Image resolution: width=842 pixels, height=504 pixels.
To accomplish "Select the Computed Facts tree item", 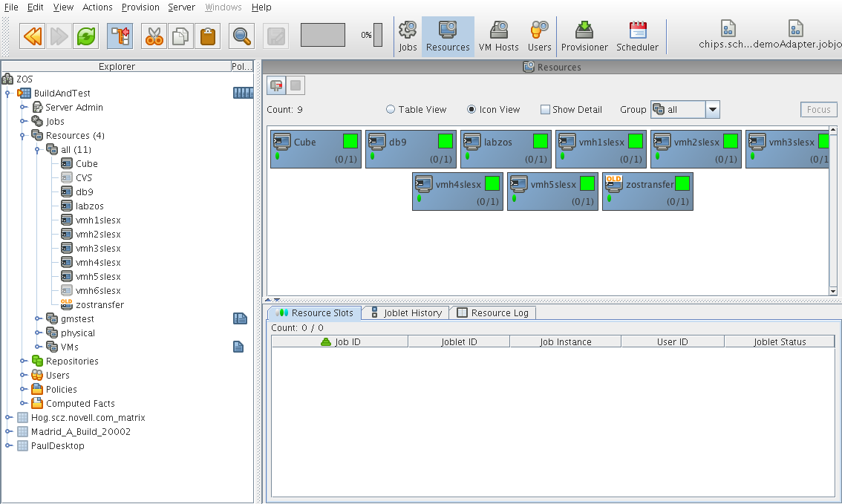I will click(80, 404).
